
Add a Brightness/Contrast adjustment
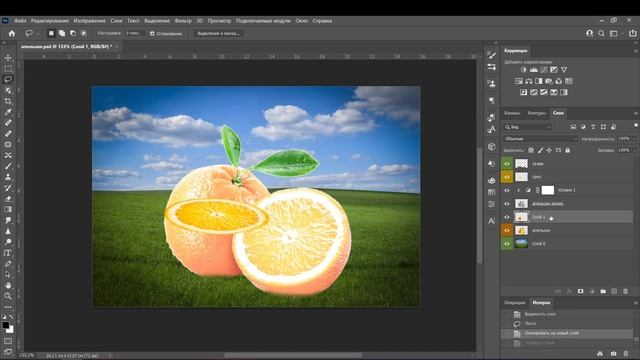[524, 70]
